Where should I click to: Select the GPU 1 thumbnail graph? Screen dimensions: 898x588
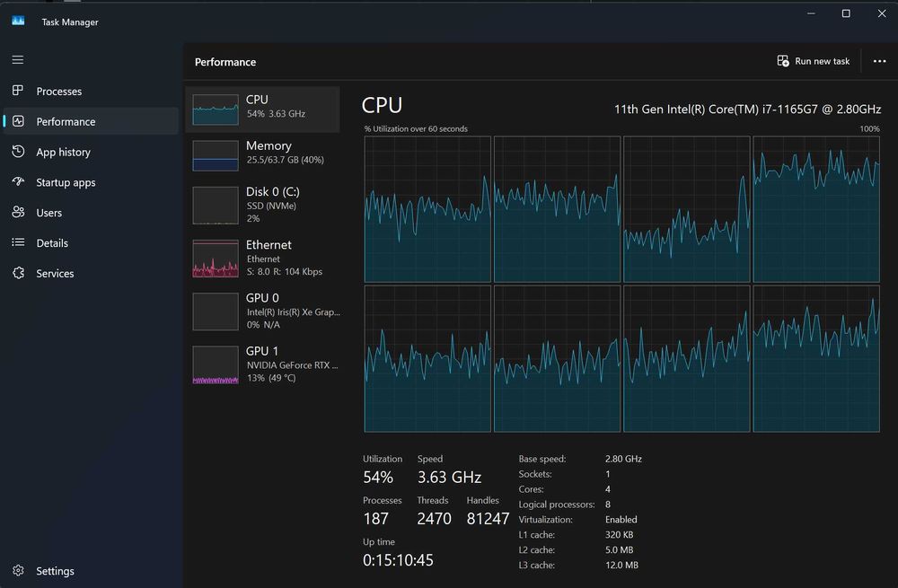(x=216, y=364)
